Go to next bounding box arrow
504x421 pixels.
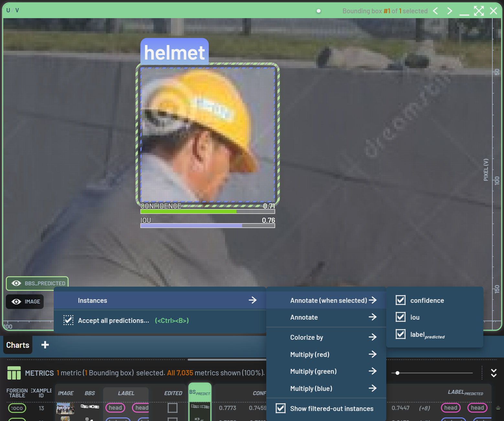[x=450, y=11]
